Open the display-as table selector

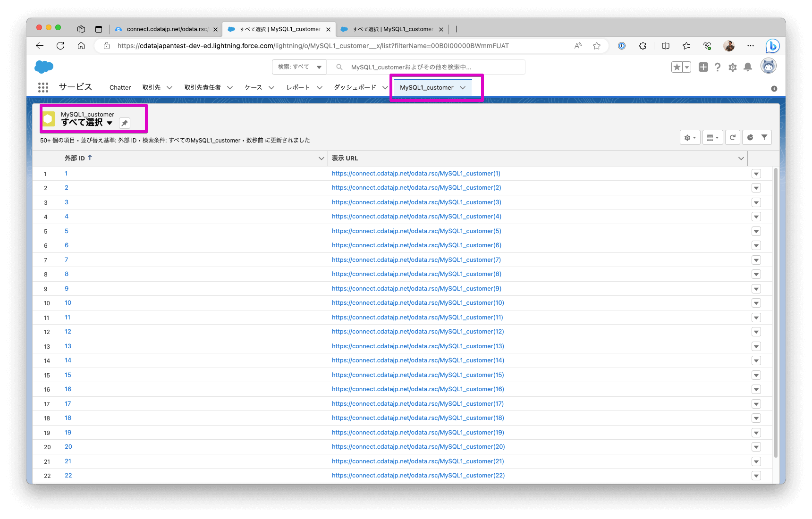pos(712,137)
